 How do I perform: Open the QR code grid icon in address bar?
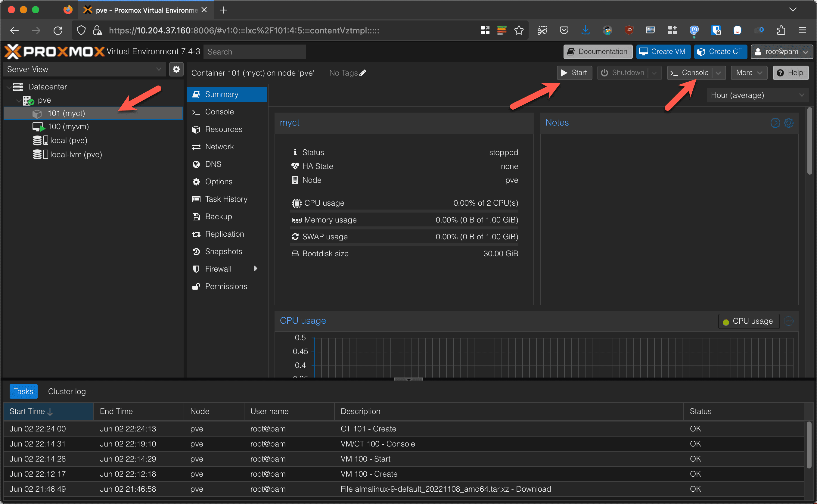(x=485, y=30)
